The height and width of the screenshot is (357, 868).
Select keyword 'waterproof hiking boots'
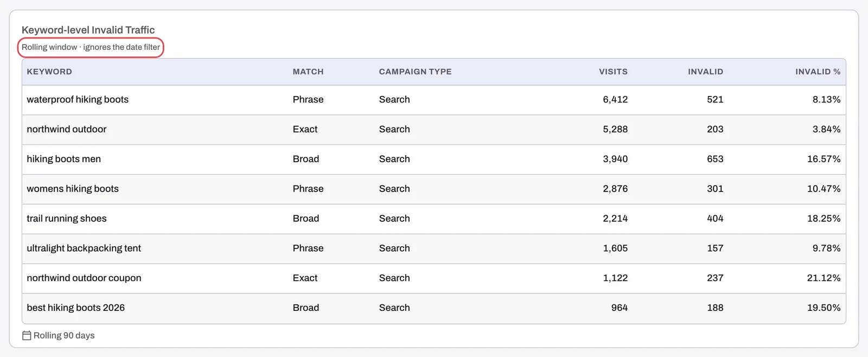[x=78, y=99]
